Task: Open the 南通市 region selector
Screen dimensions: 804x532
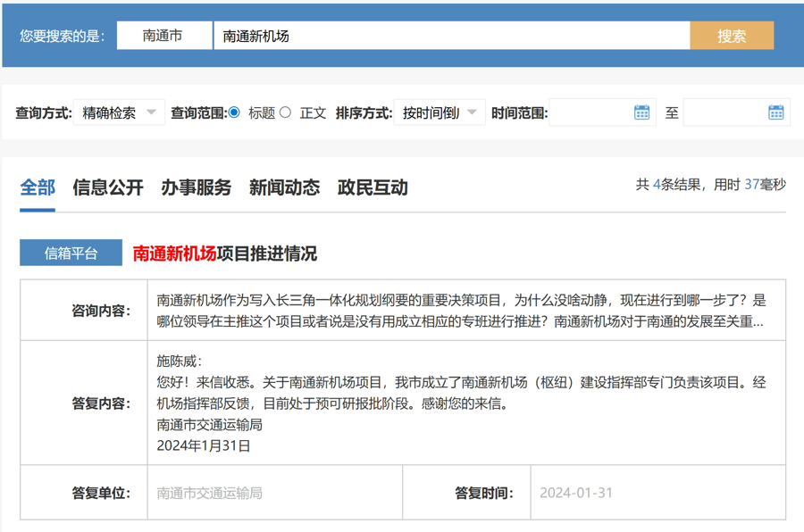Action: [x=164, y=36]
